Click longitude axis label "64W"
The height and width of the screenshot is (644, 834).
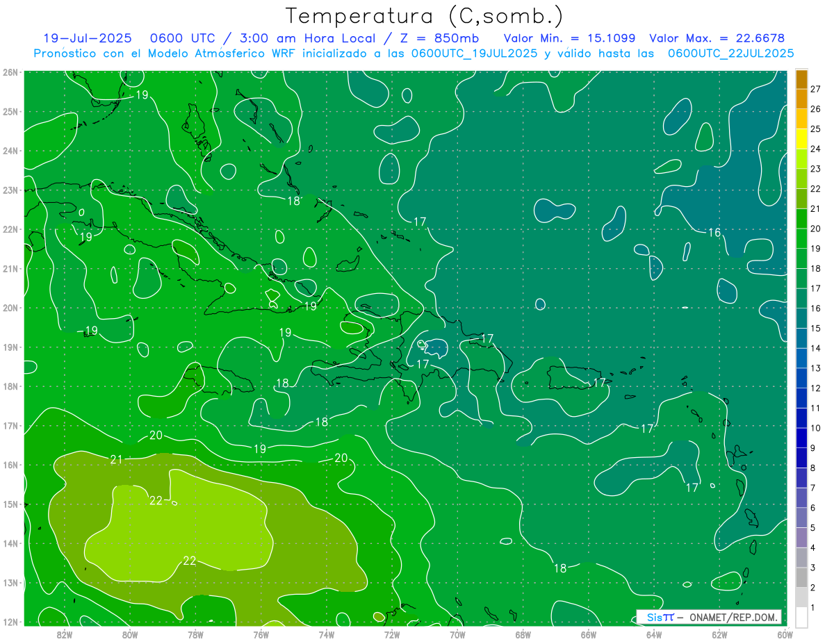654,634
